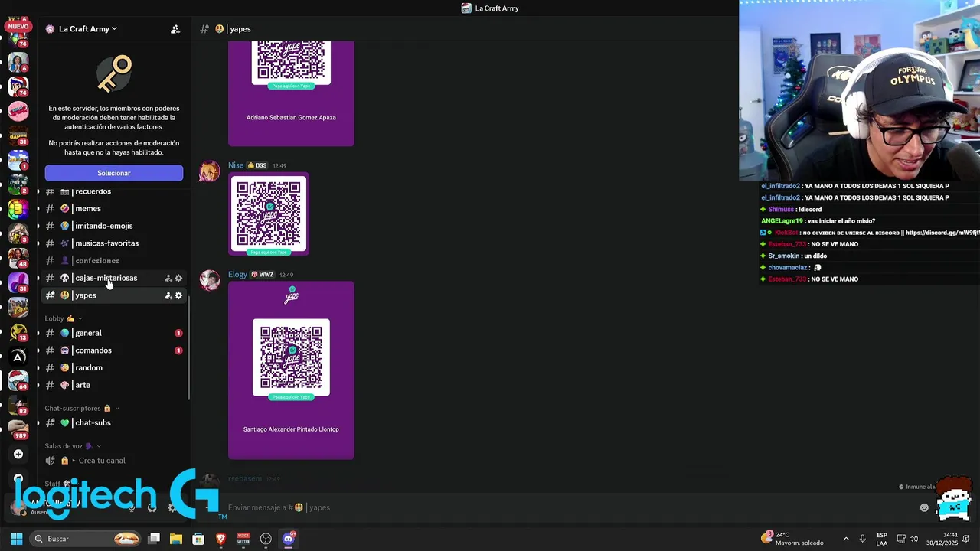Image resolution: width=980 pixels, height=551 pixels.
Task: Open the invite people icon beside La Craft Army
Action: pyautogui.click(x=175, y=29)
